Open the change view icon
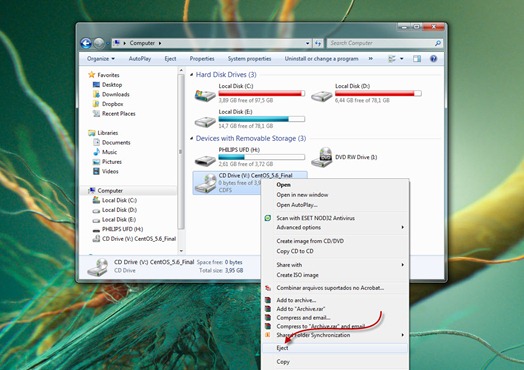Screen dimensions: 524x370 (392, 59)
